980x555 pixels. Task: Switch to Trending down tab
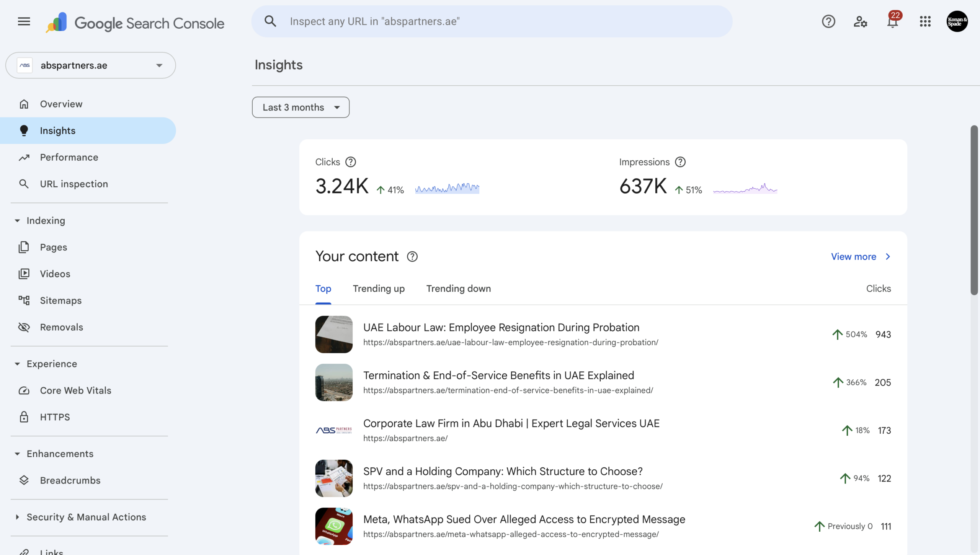click(x=459, y=289)
